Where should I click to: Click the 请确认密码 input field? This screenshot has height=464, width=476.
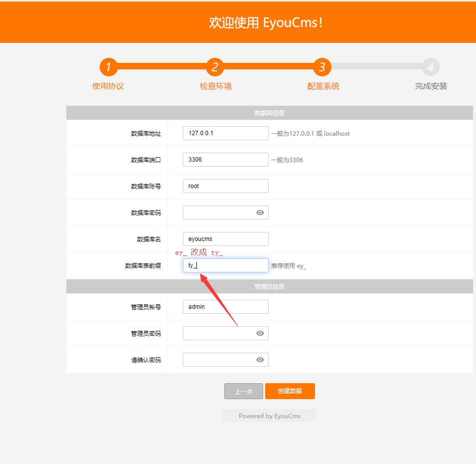pyautogui.click(x=226, y=360)
